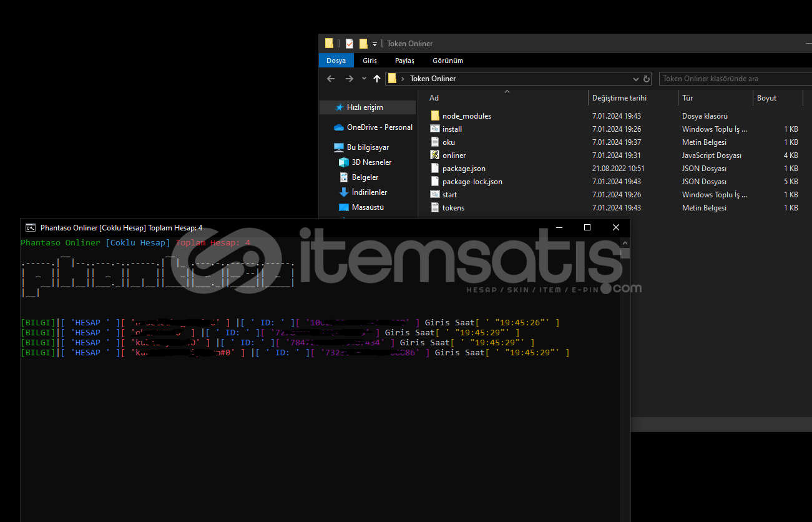Select Bu bilgisayar in the sidebar
812x522 pixels.
368,147
